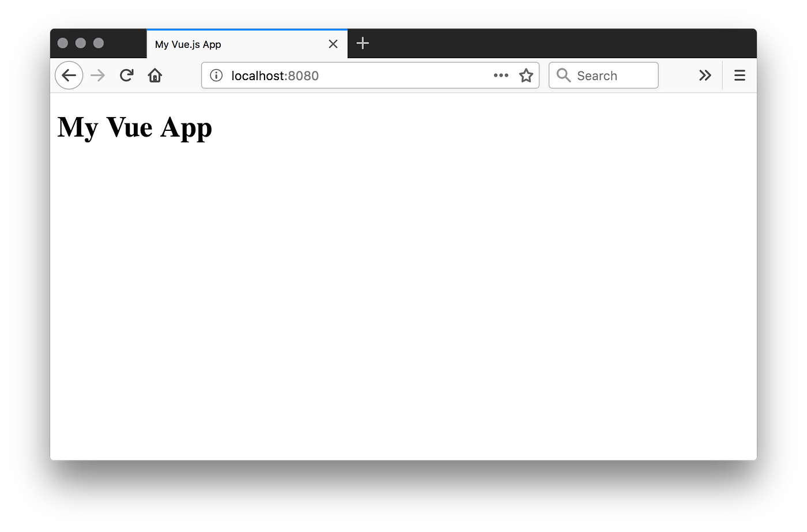Click the Search input field
Viewport: 807px width, 532px height.
(605, 75)
